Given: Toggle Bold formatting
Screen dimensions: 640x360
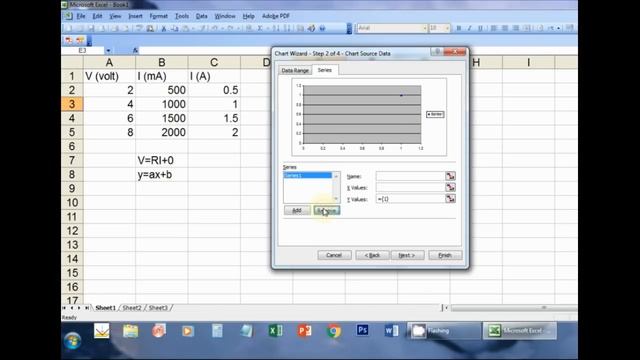Looking at the screenshot, I should pyautogui.click(x=458, y=28).
